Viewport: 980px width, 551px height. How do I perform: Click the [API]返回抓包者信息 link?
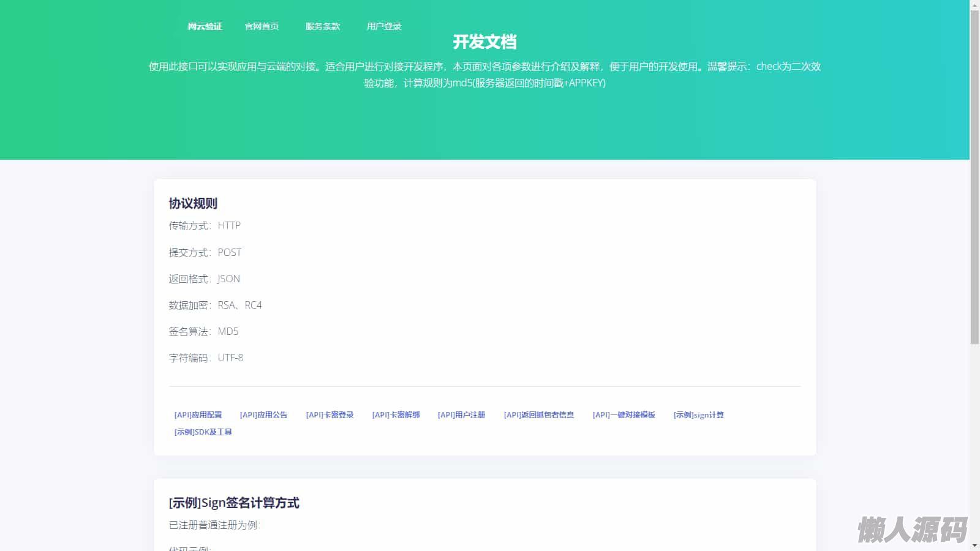[538, 415]
